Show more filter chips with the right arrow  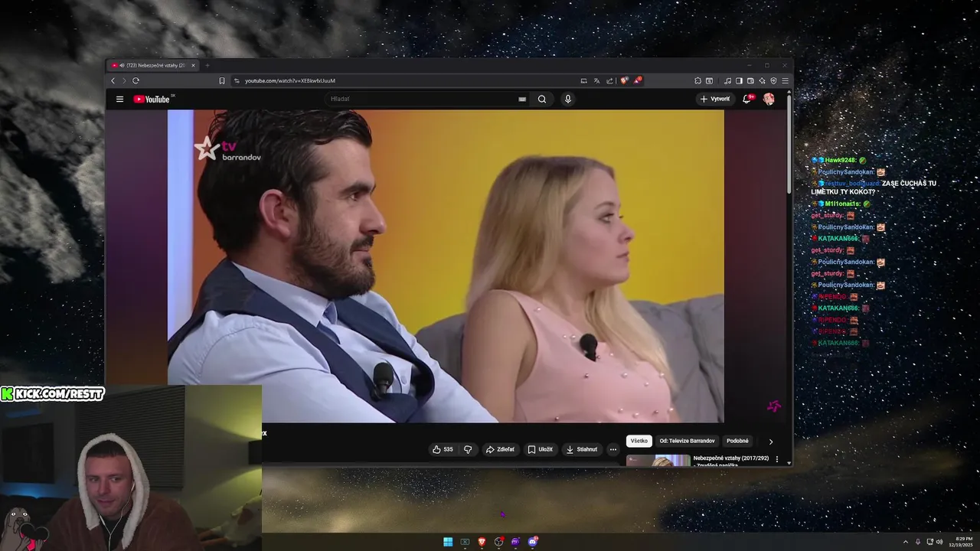pyautogui.click(x=771, y=442)
